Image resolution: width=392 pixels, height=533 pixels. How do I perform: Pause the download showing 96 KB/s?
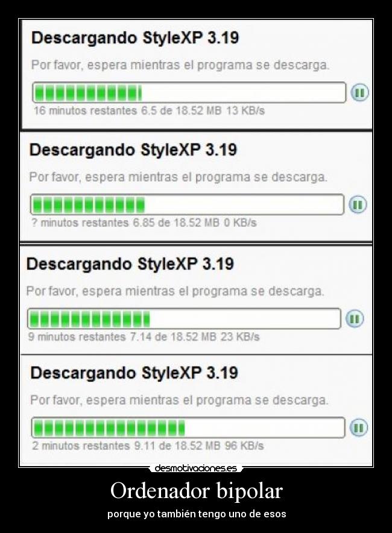point(359,427)
